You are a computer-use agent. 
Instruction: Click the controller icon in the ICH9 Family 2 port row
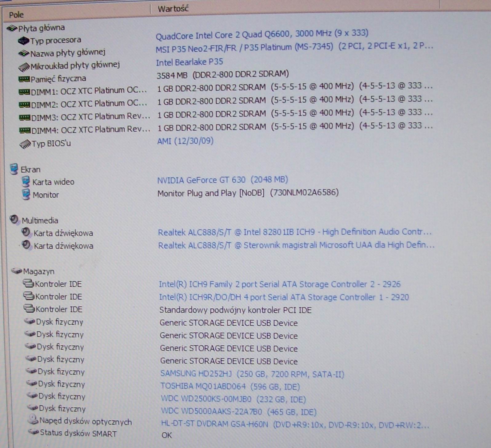click(x=28, y=283)
